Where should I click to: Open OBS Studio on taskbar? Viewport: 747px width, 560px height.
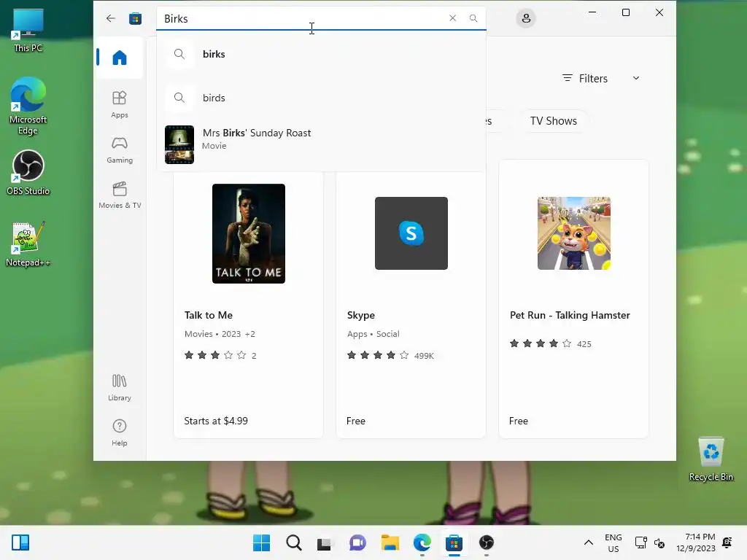(487, 542)
